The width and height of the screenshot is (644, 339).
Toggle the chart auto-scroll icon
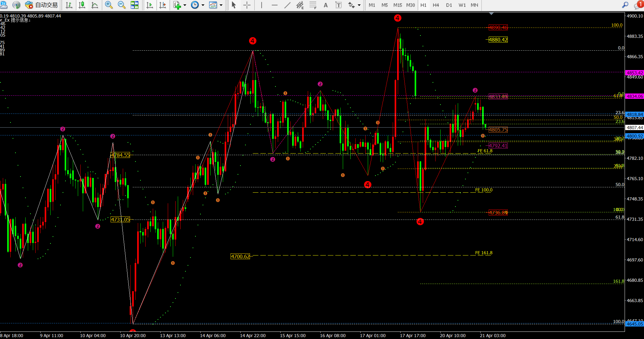tap(150, 5)
